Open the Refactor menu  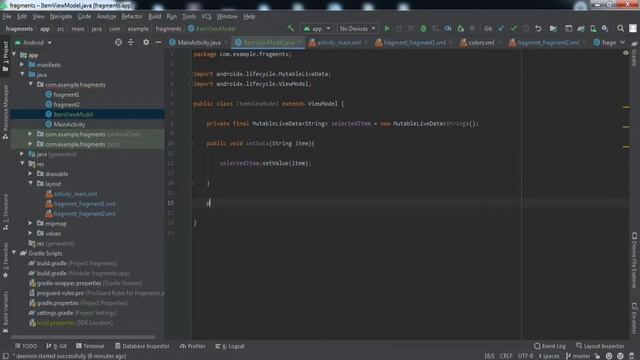(132, 17)
